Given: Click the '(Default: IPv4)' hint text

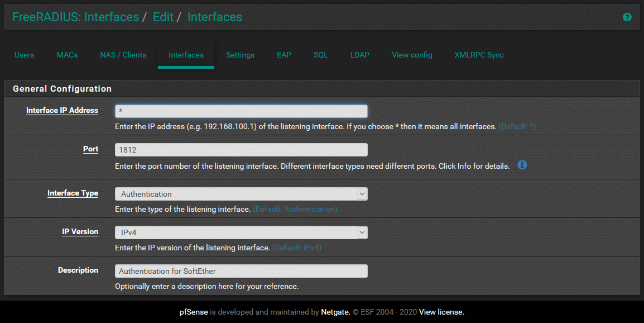Looking at the screenshot, I should pos(296,248).
